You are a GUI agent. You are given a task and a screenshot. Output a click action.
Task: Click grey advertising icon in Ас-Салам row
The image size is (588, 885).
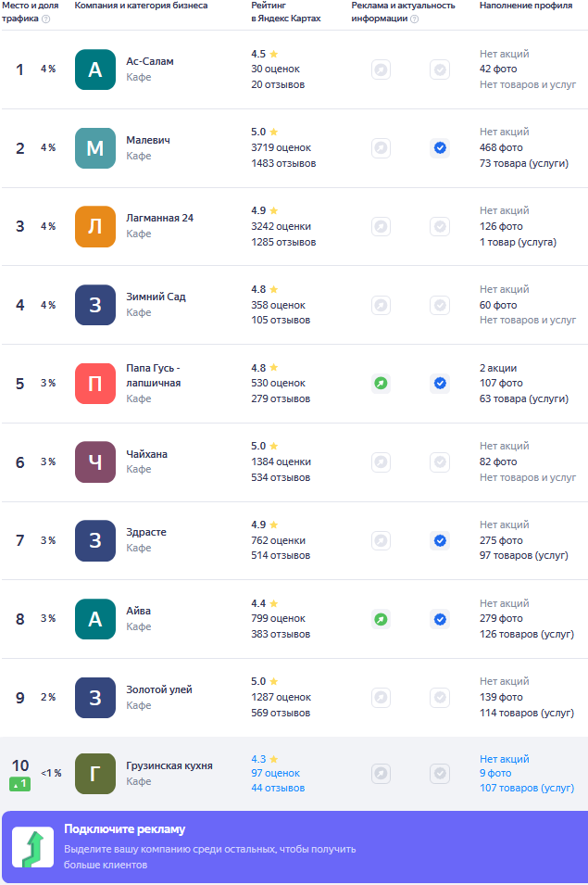(382, 70)
